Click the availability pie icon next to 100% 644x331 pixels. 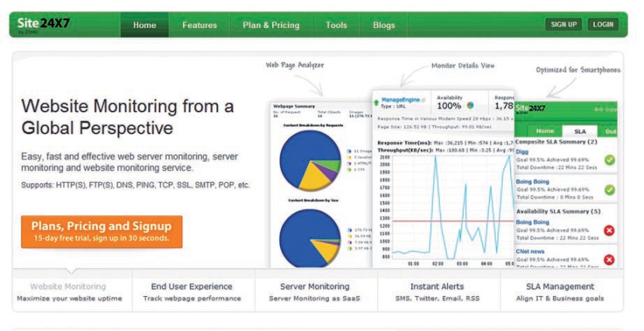pos(470,105)
